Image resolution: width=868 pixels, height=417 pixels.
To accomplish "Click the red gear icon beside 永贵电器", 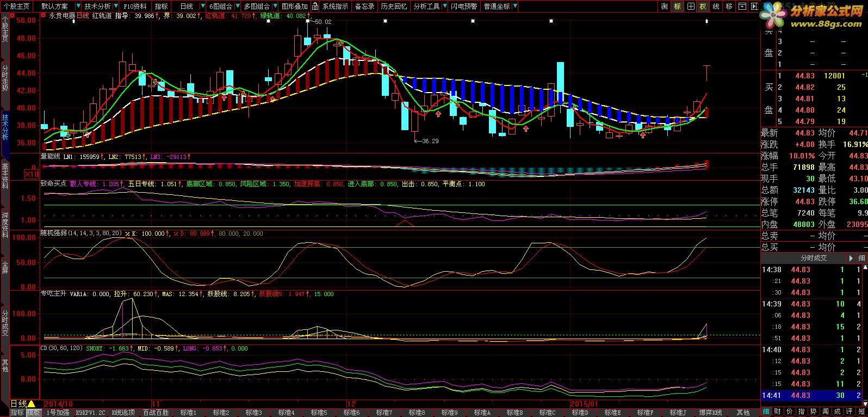I will (44, 16).
